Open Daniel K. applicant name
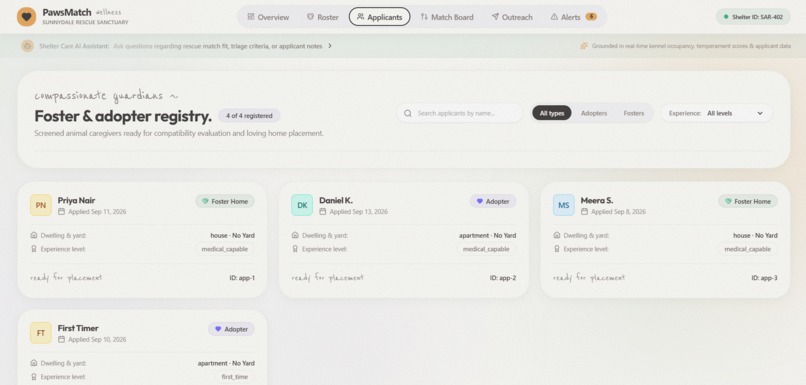The height and width of the screenshot is (385, 806). [x=336, y=200]
